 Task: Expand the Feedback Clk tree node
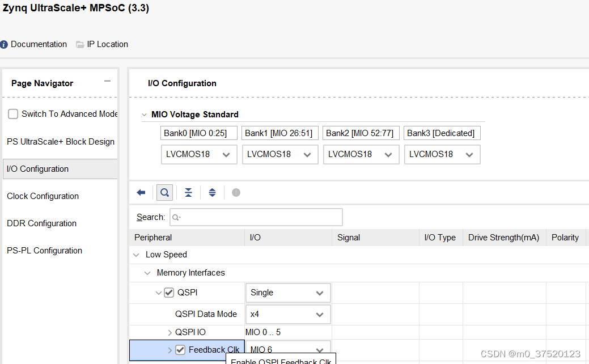click(170, 350)
